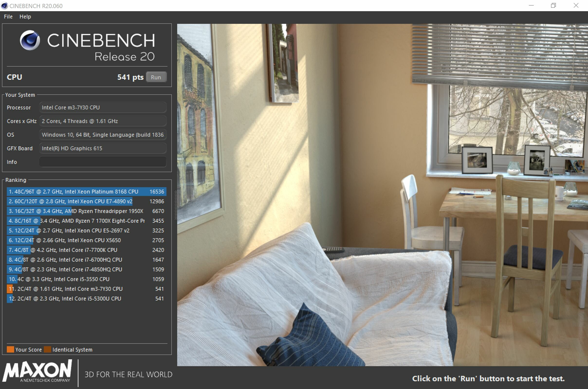Click the rendered room preview image
588x389 pixels.
pyautogui.click(x=382, y=195)
